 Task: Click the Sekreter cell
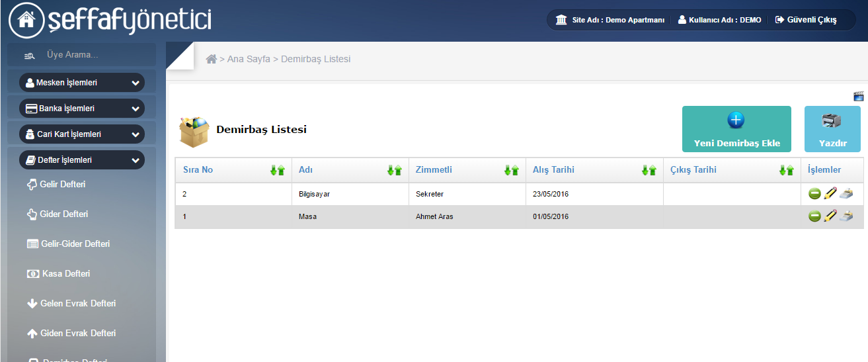[467, 194]
